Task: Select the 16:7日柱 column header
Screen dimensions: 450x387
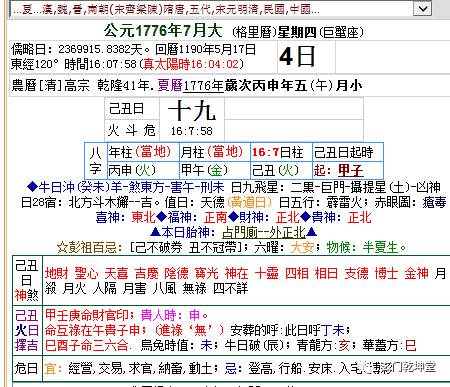Action: click(x=281, y=152)
